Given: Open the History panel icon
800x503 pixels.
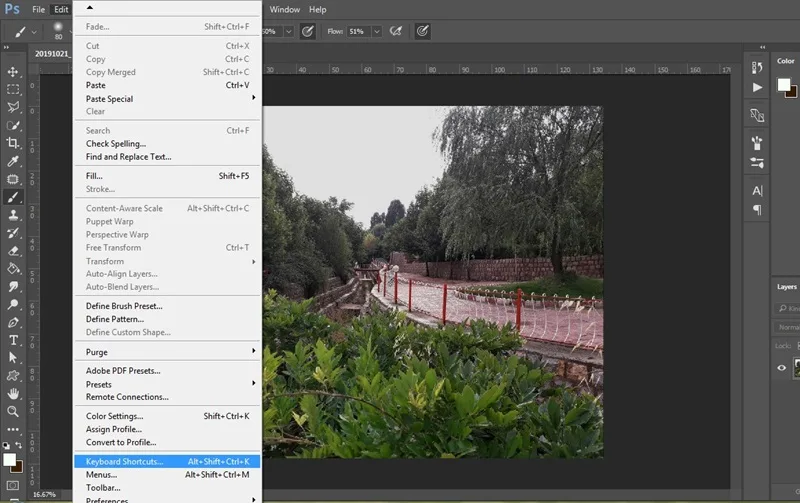Looking at the screenshot, I should (x=757, y=67).
